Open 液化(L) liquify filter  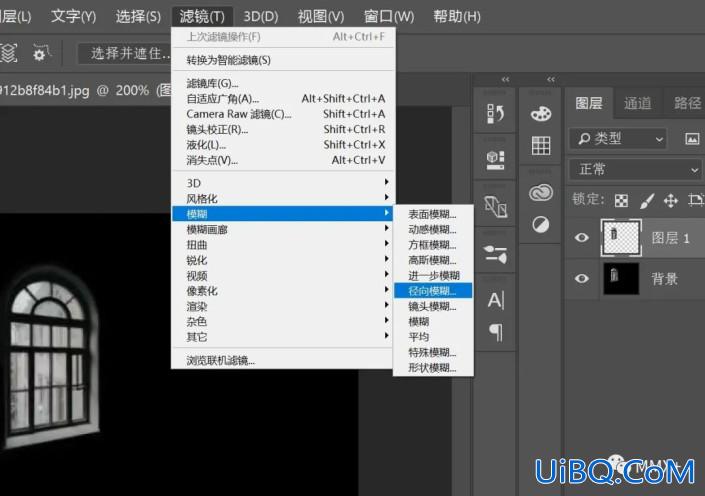(x=282, y=144)
